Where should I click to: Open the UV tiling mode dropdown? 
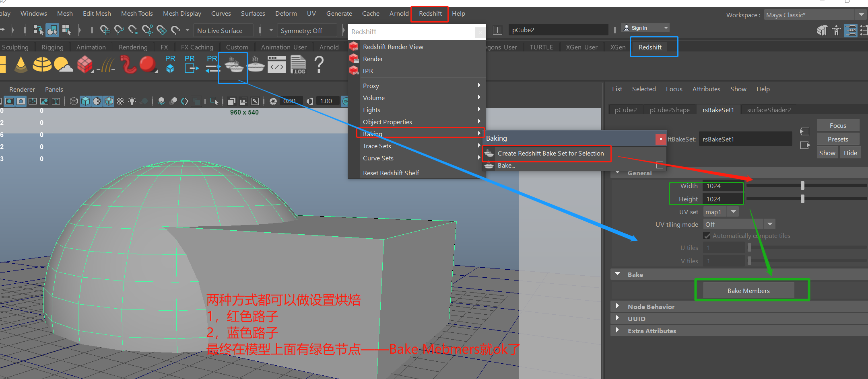point(739,224)
